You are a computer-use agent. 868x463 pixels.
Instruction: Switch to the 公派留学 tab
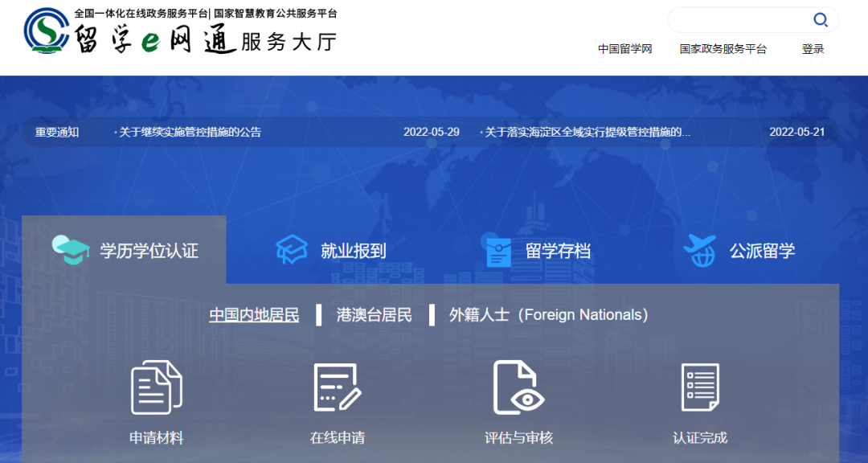(739, 250)
